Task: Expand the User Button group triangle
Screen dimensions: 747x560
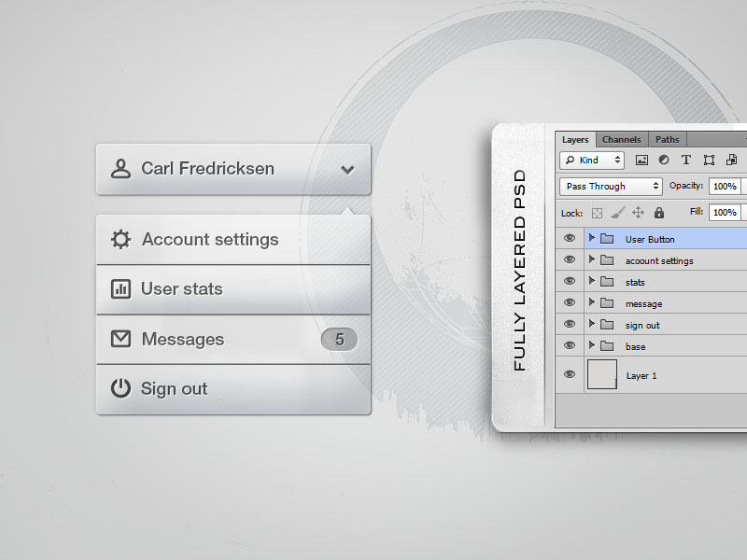Action: click(592, 238)
